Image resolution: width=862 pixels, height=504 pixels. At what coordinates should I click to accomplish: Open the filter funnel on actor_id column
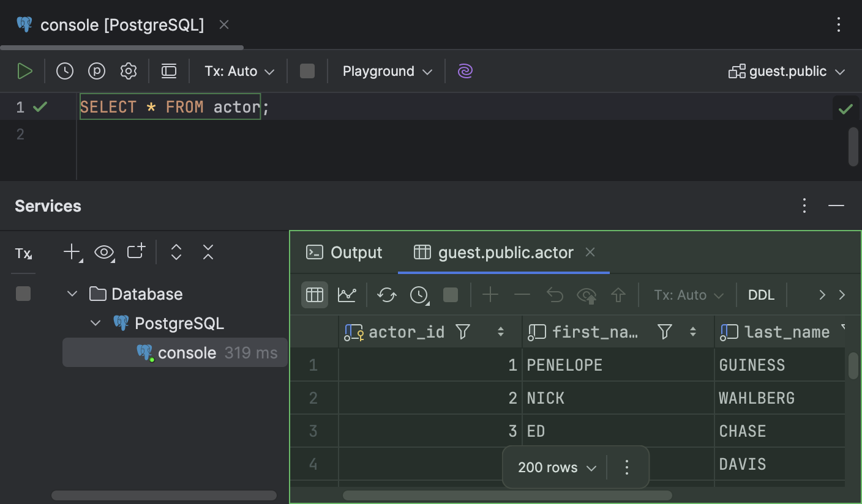(x=463, y=332)
